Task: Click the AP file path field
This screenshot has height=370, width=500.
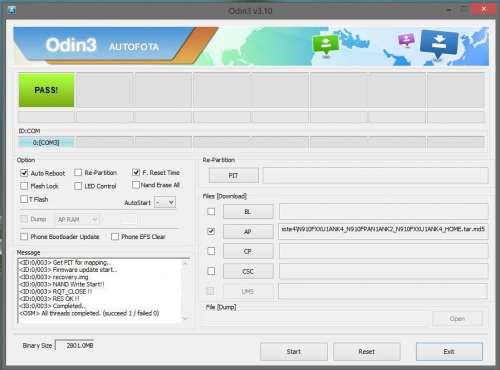Action: (x=383, y=231)
